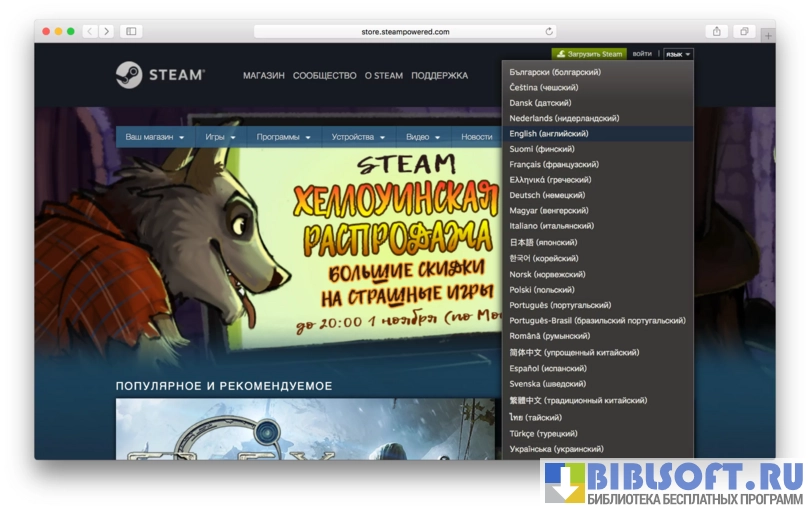Collapse the язык language dropdown

click(x=677, y=54)
